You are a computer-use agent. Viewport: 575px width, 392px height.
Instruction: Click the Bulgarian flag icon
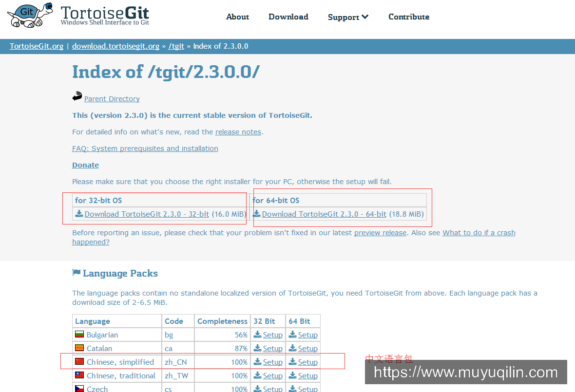pos(79,334)
